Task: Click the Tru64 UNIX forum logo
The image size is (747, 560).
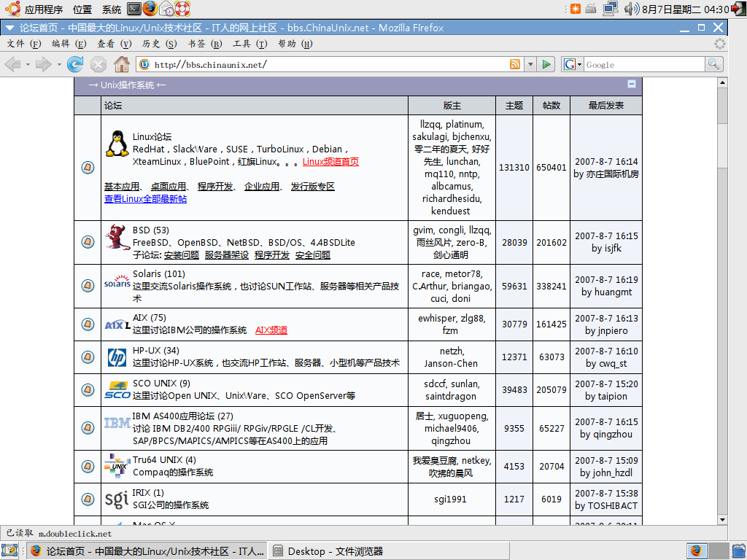Action: pyautogui.click(x=117, y=465)
